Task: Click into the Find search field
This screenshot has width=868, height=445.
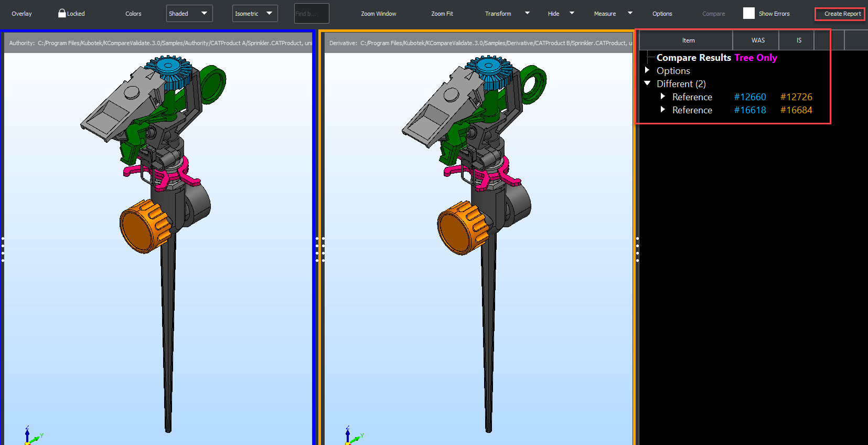Action: pos(311,14)
